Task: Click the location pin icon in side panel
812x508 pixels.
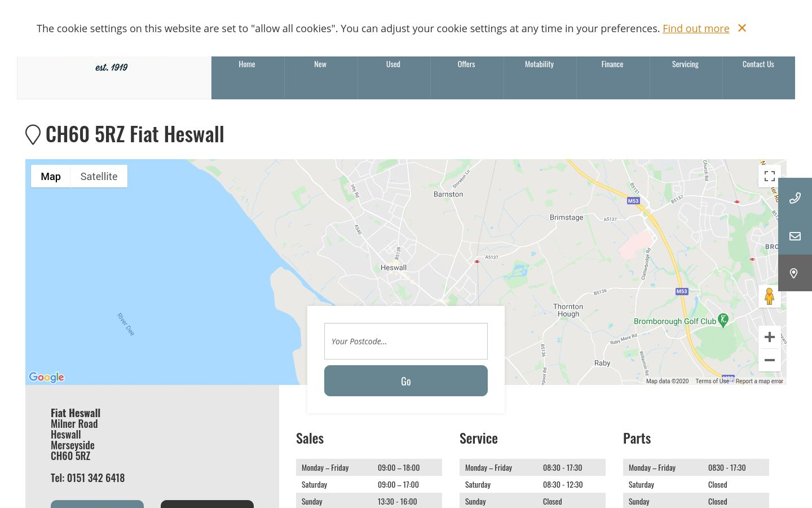Action: (x=795, y=273)
